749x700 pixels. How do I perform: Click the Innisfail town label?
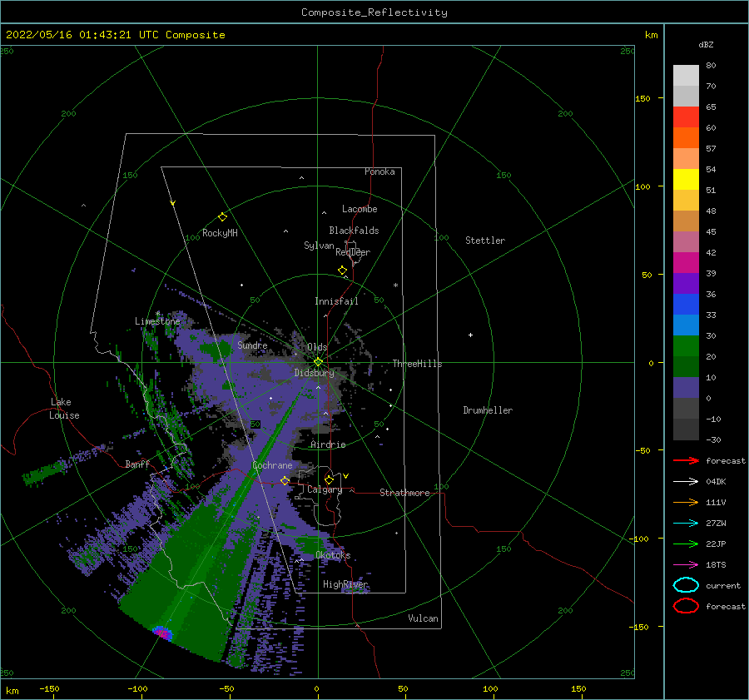click(x=336, y=301)
